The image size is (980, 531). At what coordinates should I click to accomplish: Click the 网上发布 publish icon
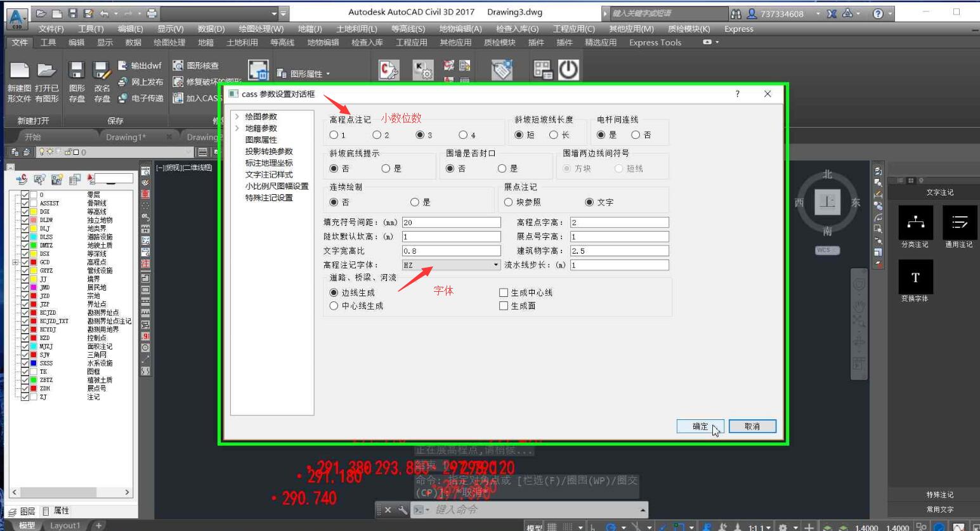[123, 82]
